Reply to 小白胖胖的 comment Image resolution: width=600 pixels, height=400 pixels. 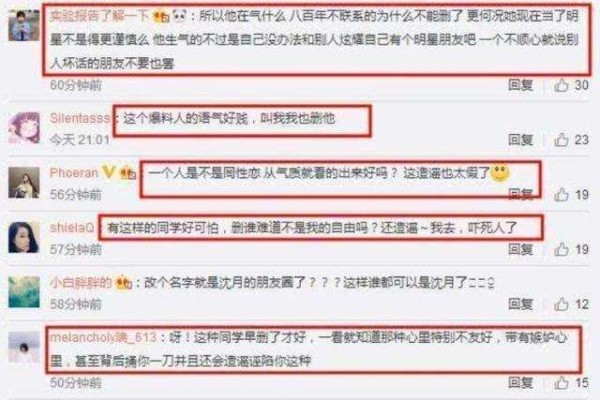[520, 304]
